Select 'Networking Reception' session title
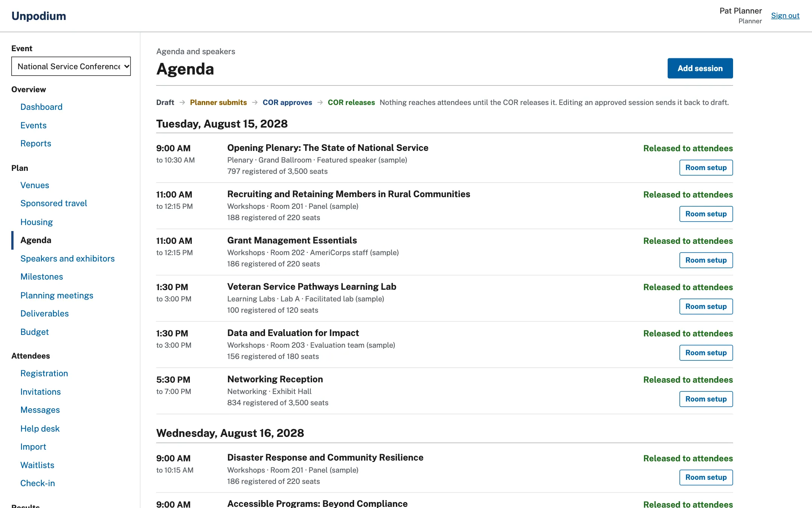 (x=275, y=379)
